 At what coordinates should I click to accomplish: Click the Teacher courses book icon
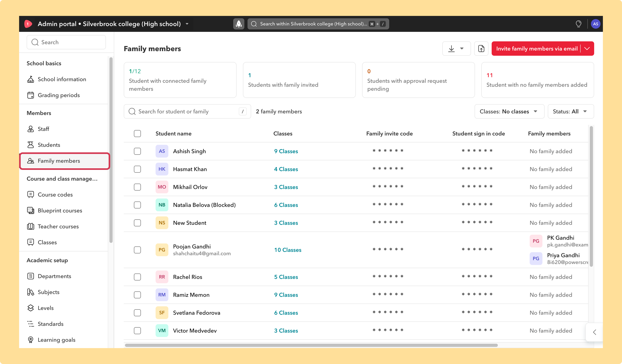click(x=31, y=226)
